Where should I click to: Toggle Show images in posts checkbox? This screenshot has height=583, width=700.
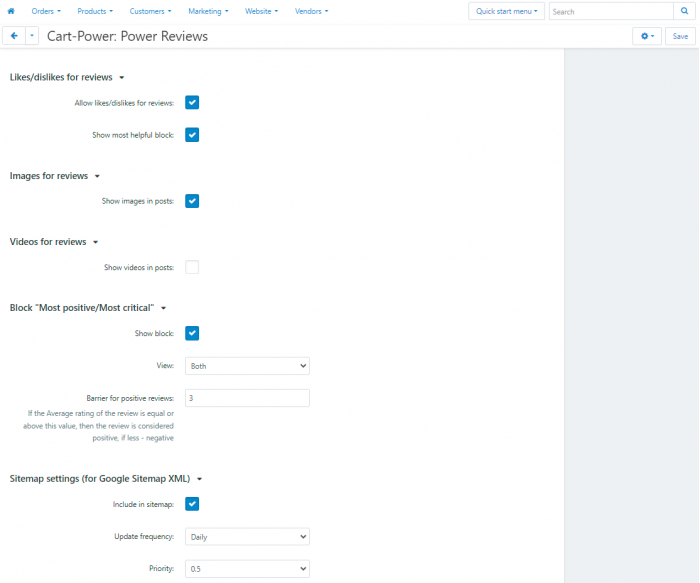point(192,201)
